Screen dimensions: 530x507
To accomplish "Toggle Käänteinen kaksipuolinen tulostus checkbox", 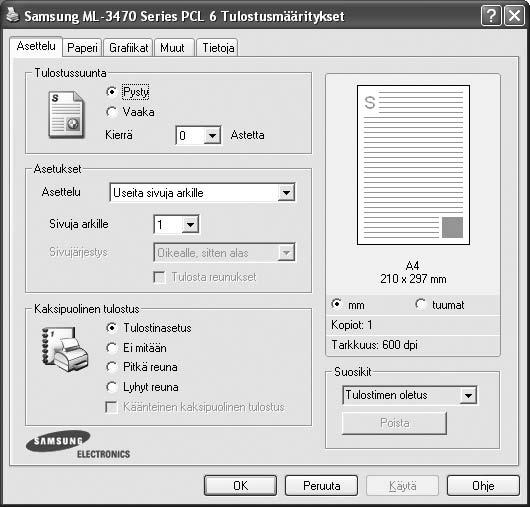I will pos(112,407).
